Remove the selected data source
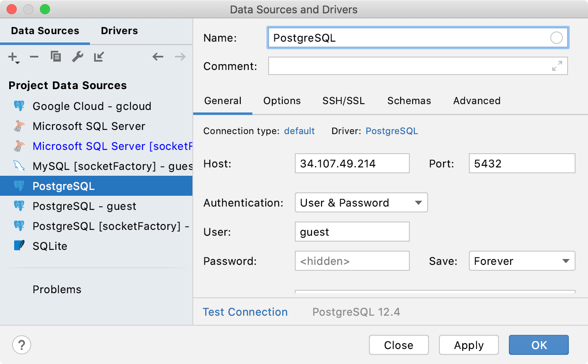588x364 pixels. pyautogui.click(x=34, y=57)
